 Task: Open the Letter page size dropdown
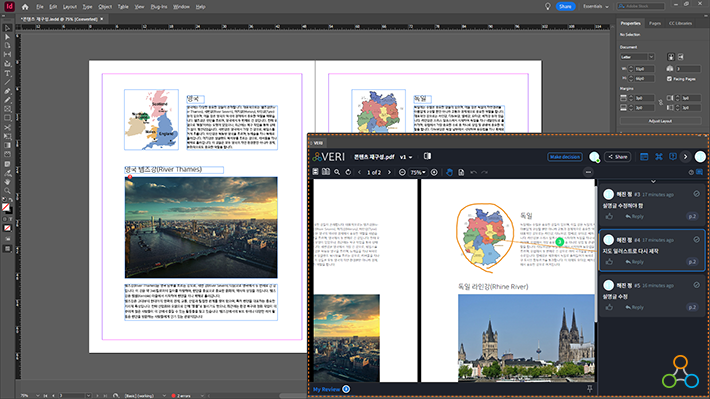tap(637, 57)
